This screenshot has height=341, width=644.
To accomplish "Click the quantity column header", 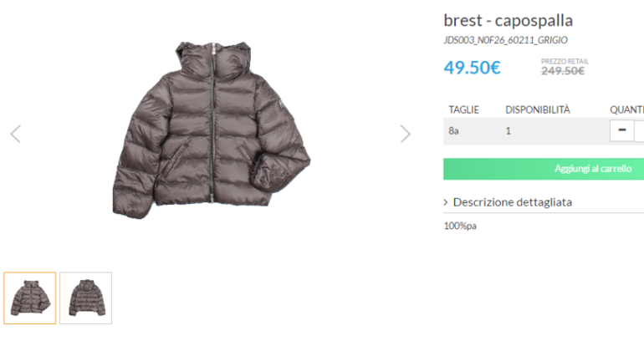I will (x=626, y=109).
